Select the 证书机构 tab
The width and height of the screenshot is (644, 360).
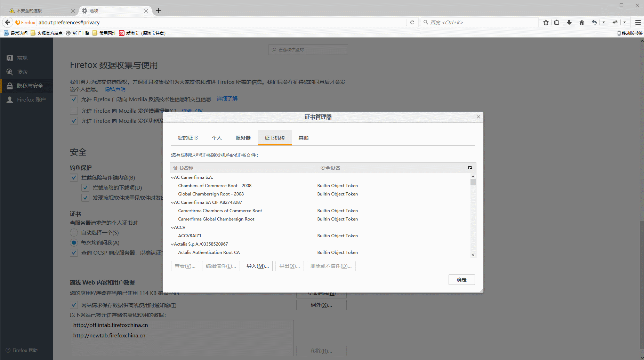point(274,138)
